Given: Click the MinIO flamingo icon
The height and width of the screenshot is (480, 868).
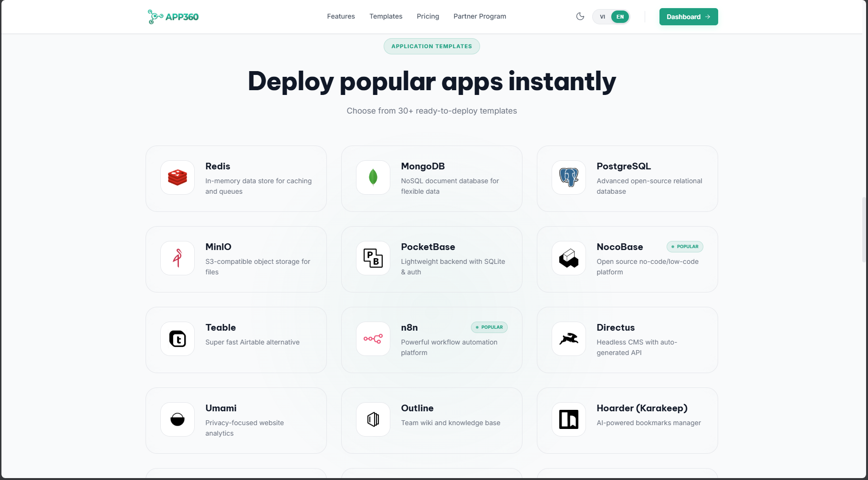Looking at the screenshot, I should (x=178, y=258).
